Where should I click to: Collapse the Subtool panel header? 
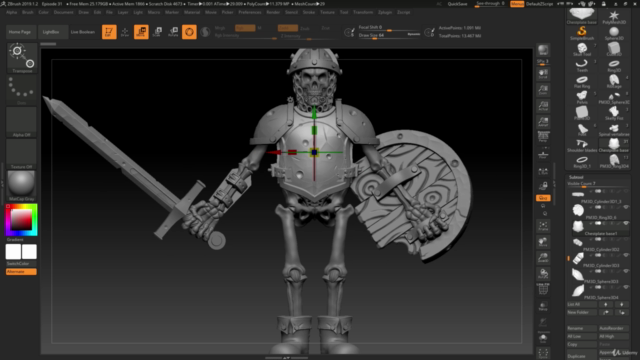(x=576, y=177)
